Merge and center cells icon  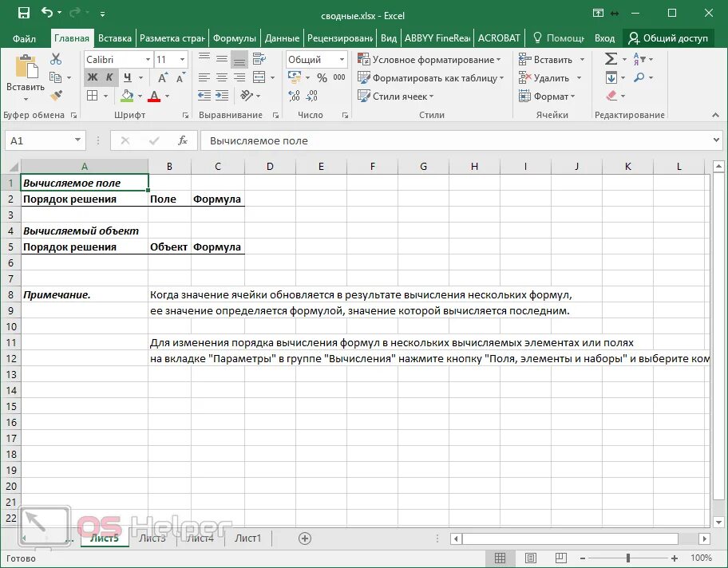pos(259,77)
